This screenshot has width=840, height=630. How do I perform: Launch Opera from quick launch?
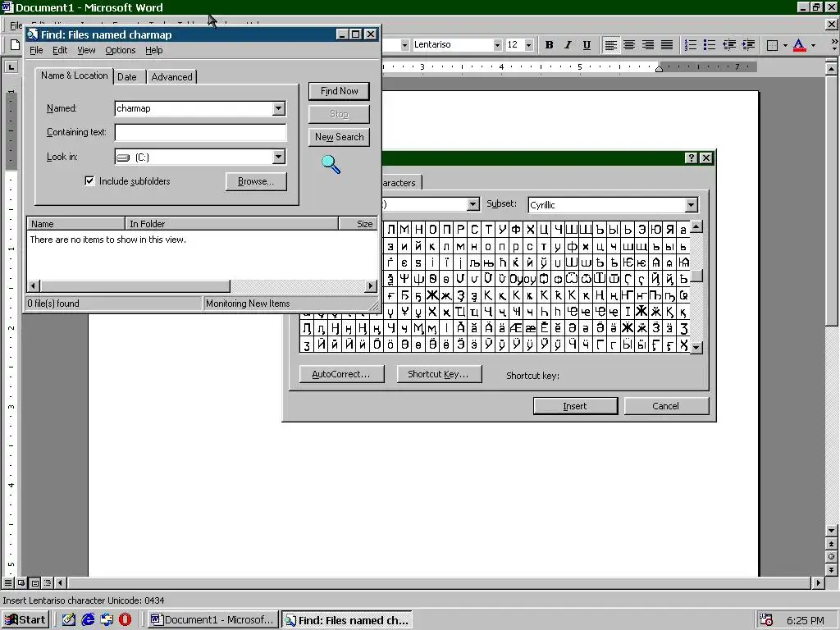coord(125,620)
